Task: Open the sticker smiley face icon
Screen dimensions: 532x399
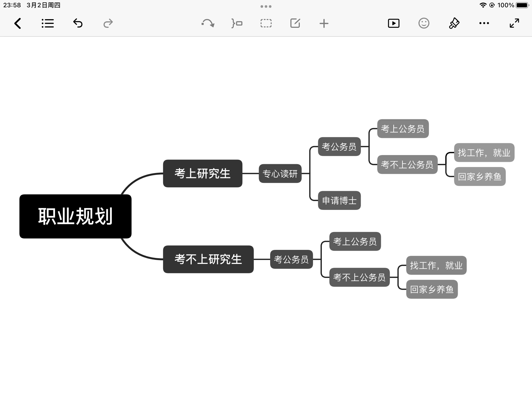Action: [x=424, y=23]
